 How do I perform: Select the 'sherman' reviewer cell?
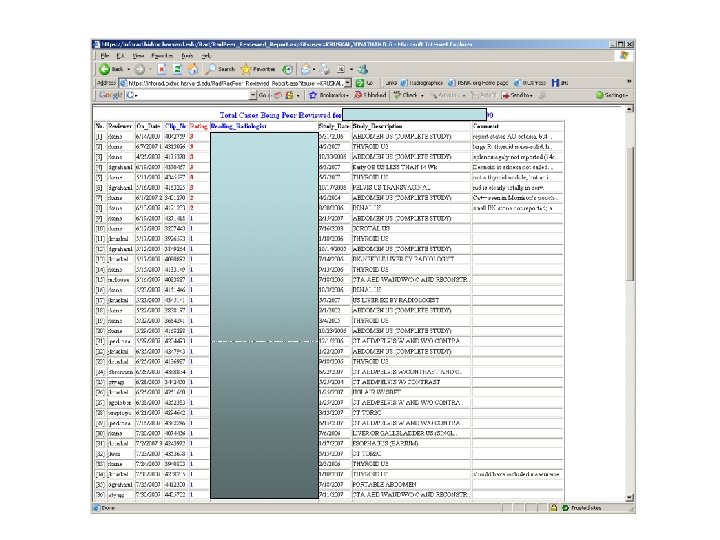click(120, 372)
